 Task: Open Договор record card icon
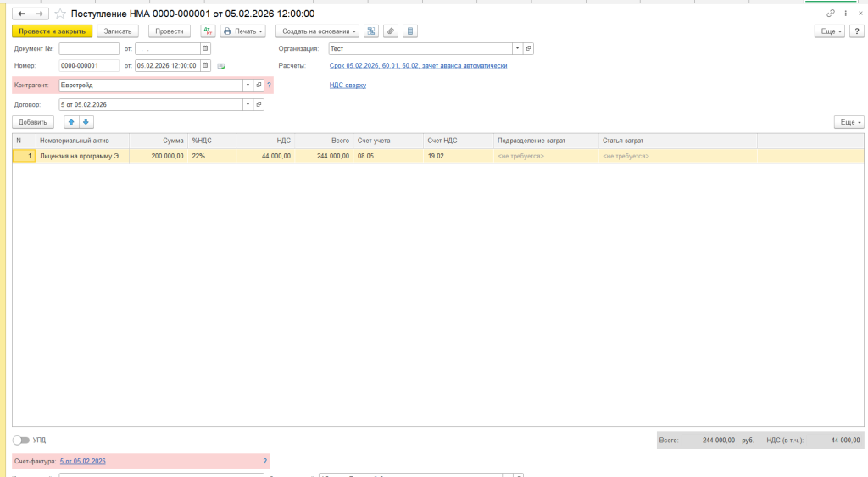pos(259,104)
